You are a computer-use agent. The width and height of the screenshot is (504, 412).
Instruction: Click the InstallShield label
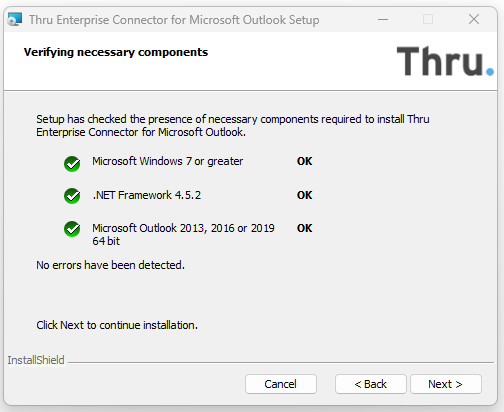pyautogui.click(x=36, y=360)
